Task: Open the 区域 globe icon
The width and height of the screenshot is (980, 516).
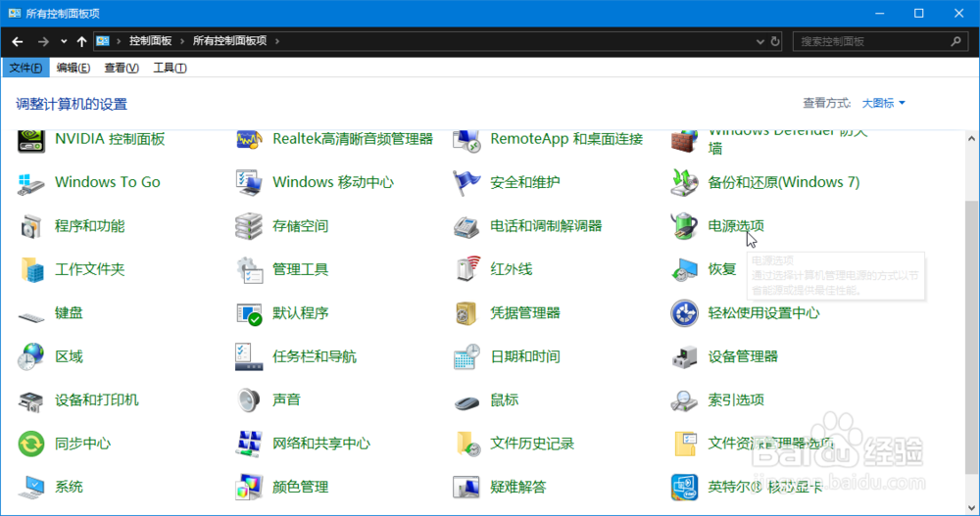Action: [x=30, y=356]
